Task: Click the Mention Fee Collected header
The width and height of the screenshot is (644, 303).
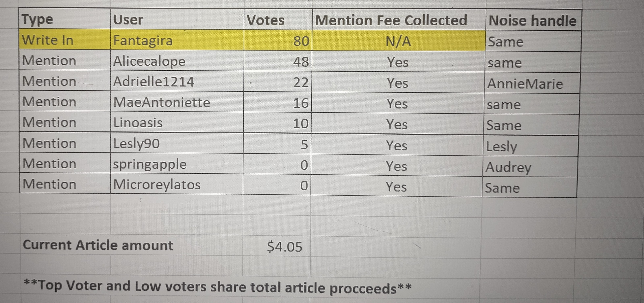Action: point(399,20)
